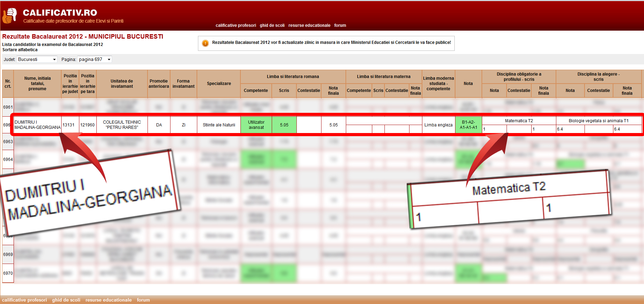Click footer link calificative profesori
Image resolution: width=644 pixels, height=304 pixels.
(24, 300)
